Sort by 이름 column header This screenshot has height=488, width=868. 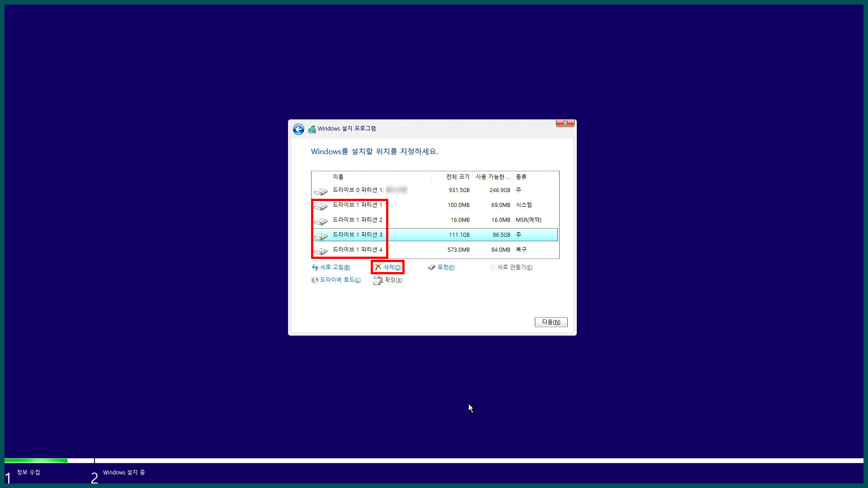point(381,177)
